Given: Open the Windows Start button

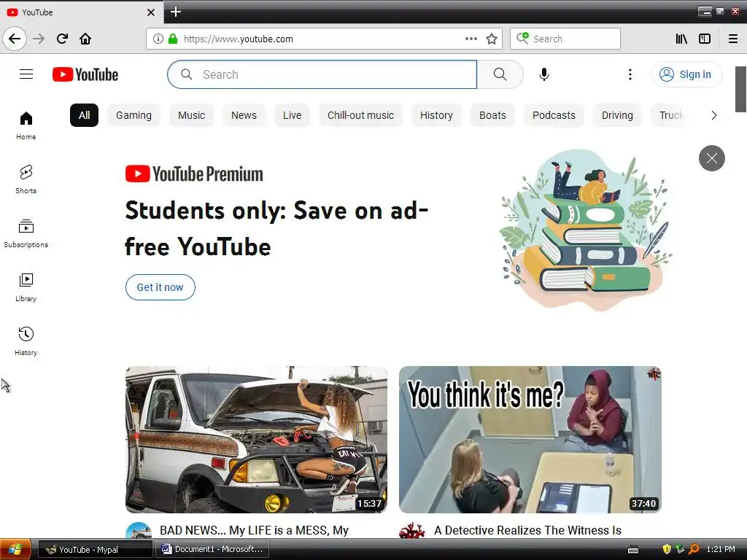Looking at the screenshot, I should click(x=16, y=549).
